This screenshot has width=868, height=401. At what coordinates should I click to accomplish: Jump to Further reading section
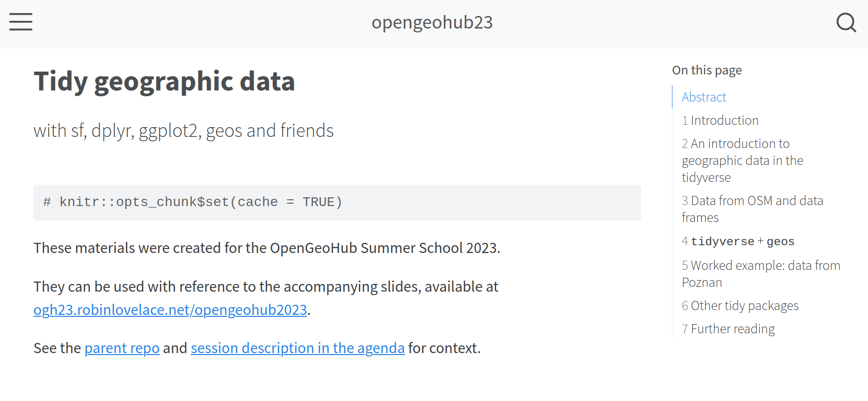[728, 329]
